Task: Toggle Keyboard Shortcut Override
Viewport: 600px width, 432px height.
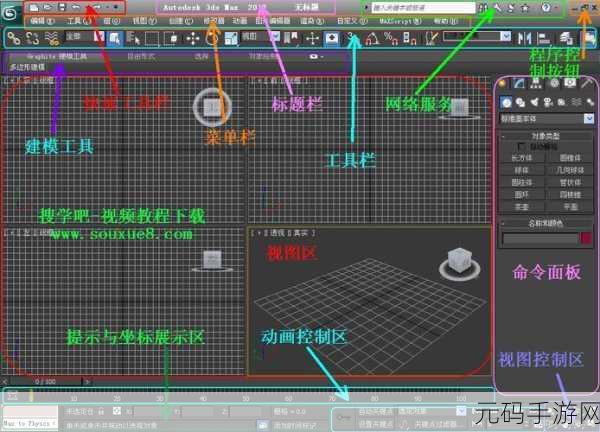Action: click(x=331, y=38)
